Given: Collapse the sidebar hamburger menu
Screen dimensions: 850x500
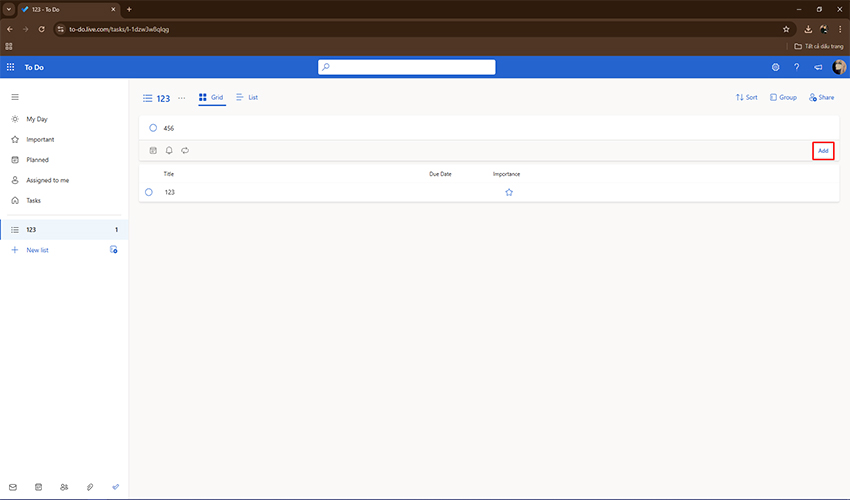Looking at the screenshot, I should pyautogui.click(x=15, y=97).
